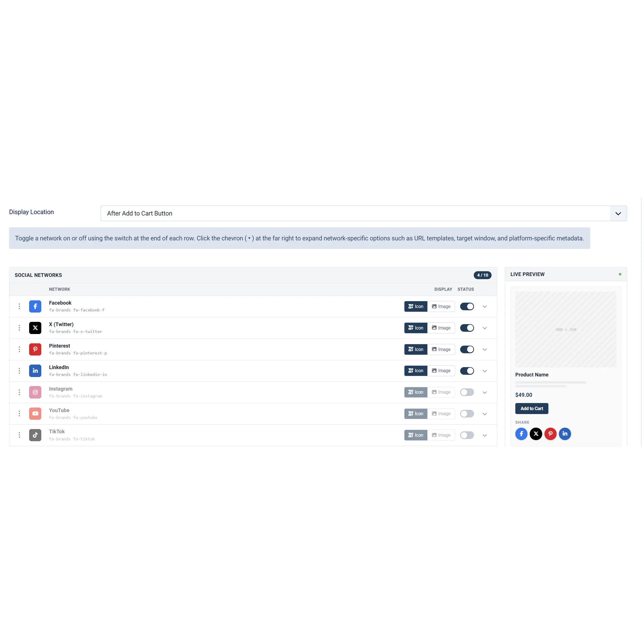The image size is (644, 644).
Task: Open the Display Location dropdown
Action: tap(364, 213)
